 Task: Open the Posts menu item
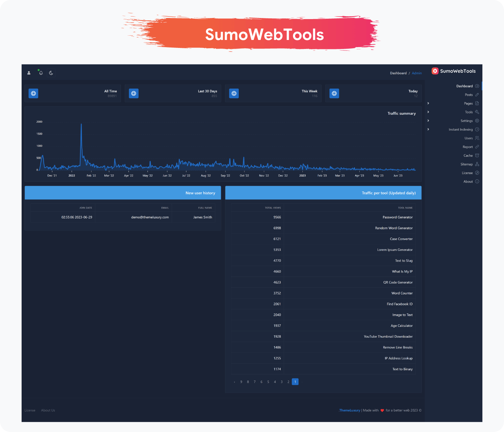(x=469, y=95)
